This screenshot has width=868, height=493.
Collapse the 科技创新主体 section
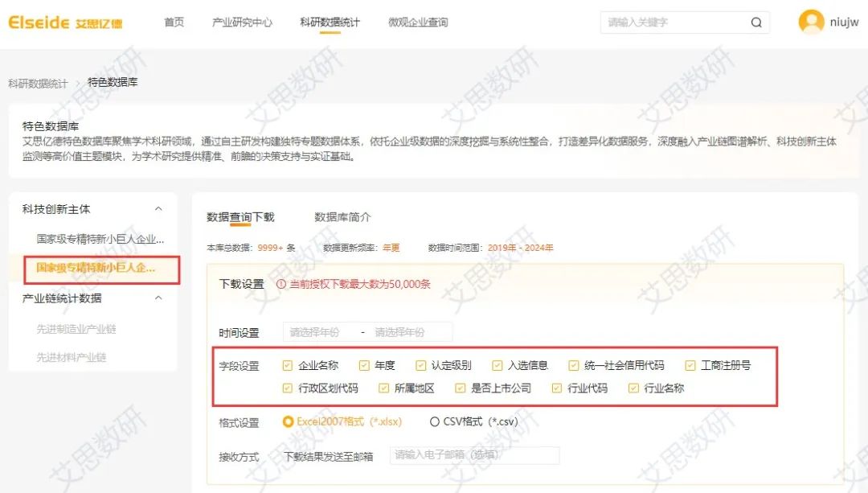158,209
